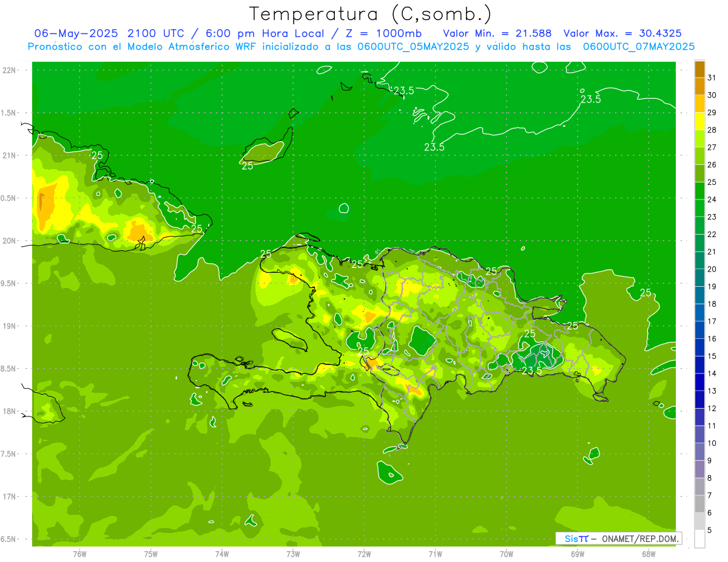Click the 'Temperatura (C,somb.)' chart title
This screenshot has height=562, width=728.
click(x=370, y=14)
